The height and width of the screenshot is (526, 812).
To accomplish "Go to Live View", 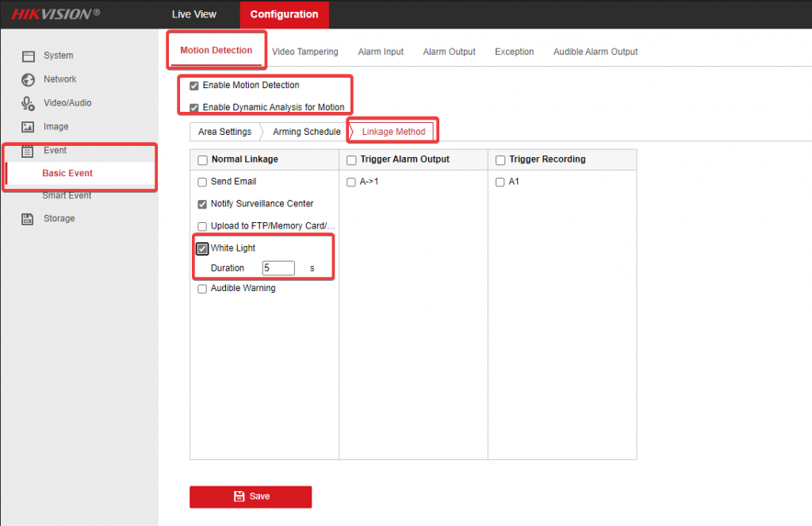I will pyautogui.click(x=193, y=14).
